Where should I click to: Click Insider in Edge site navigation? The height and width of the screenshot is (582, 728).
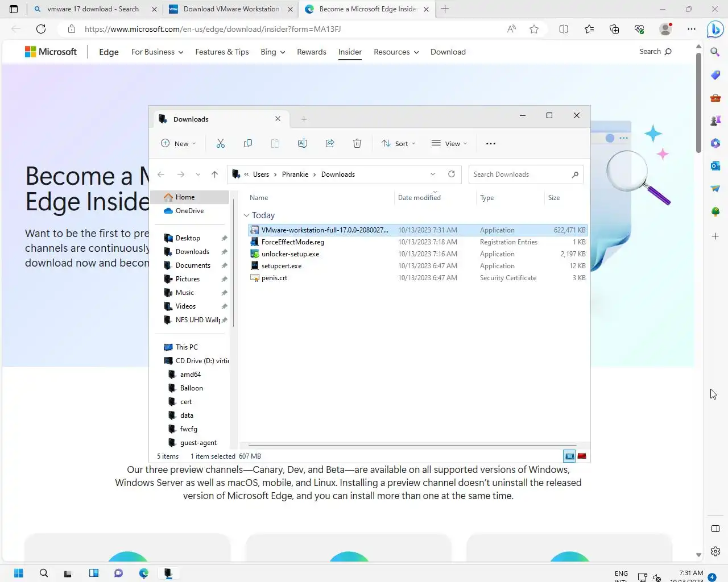tap(350, 52)
